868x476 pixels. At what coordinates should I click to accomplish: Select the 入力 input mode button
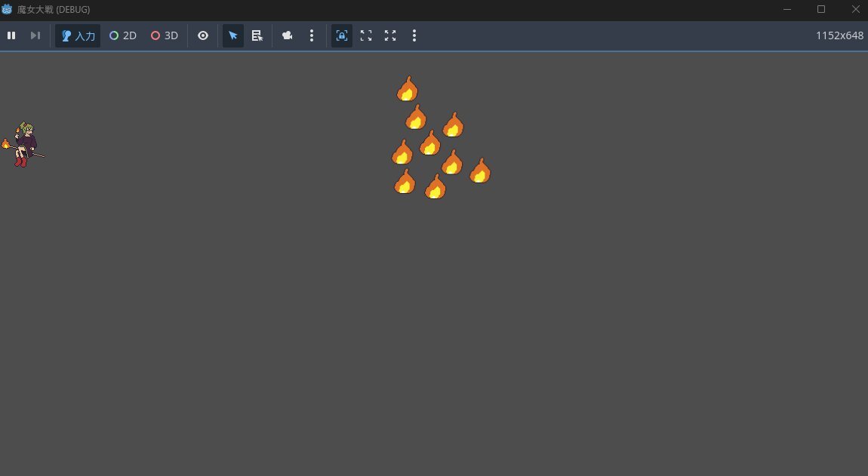pyautogui.click(x=78, y=35)
